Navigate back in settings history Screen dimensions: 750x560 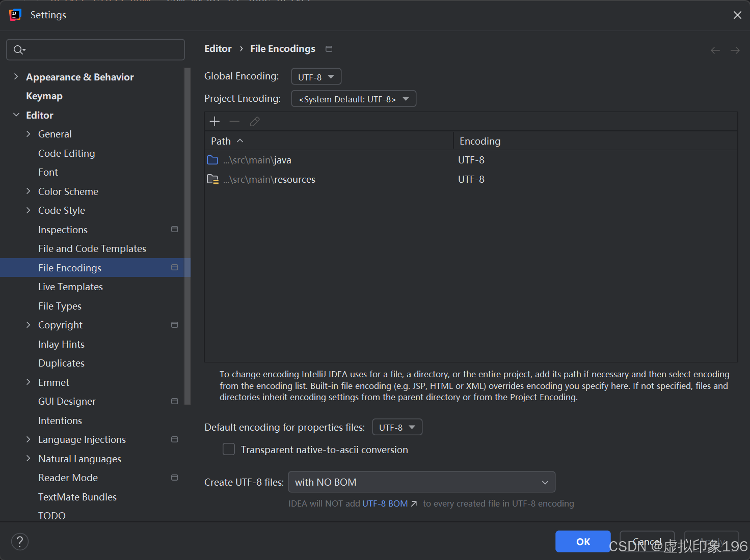(x=715, y=50)
